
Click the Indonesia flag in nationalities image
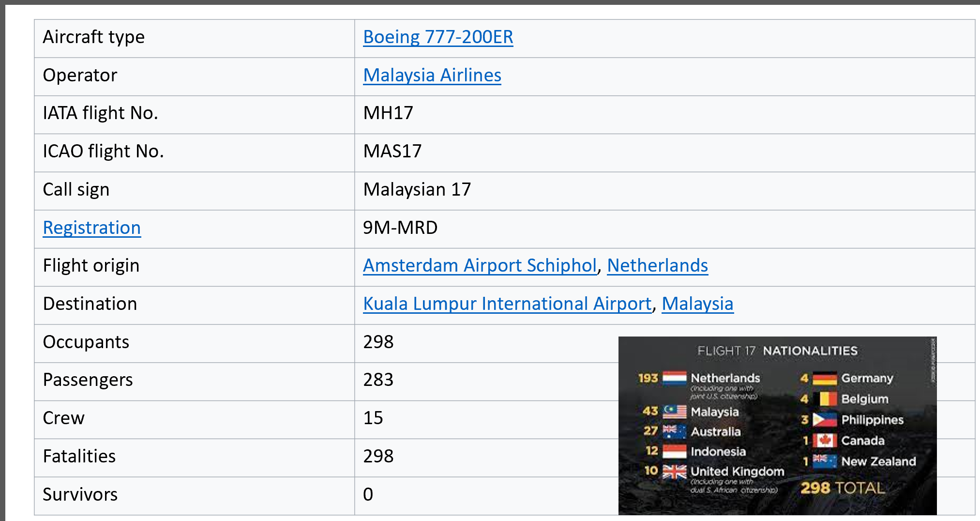[x=674, y=451]
